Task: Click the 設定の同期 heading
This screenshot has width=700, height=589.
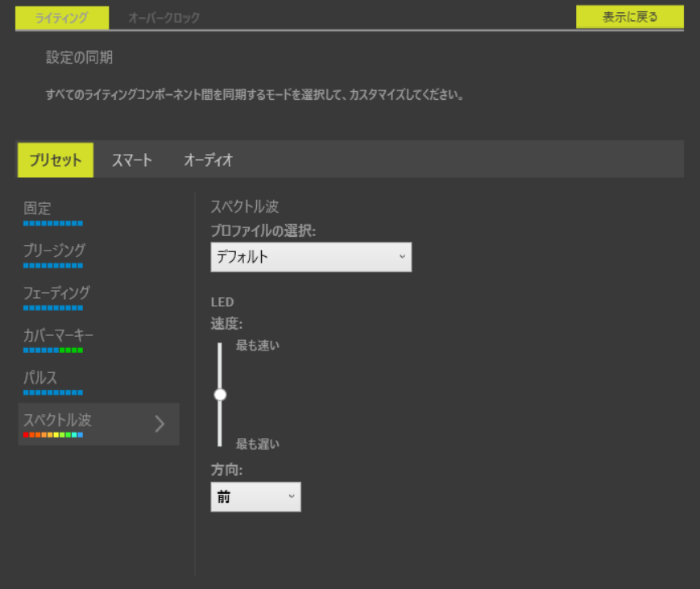Action: pyautogui.click(x=80, y=57)
